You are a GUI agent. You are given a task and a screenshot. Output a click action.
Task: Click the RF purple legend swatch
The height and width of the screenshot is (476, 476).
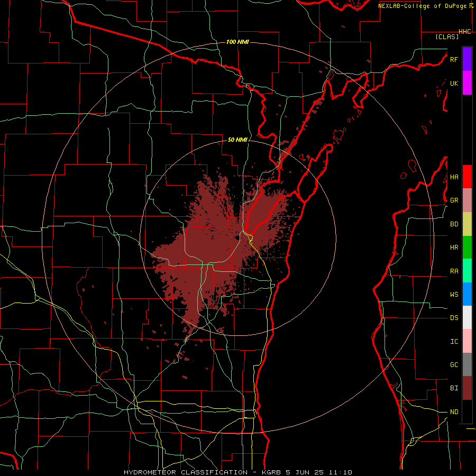[467, 59]
